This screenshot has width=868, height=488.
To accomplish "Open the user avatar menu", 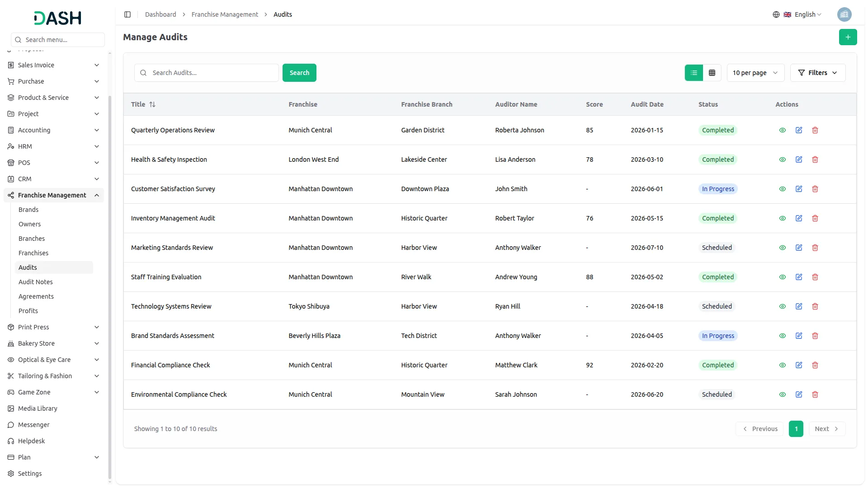I will coord(844,14).
